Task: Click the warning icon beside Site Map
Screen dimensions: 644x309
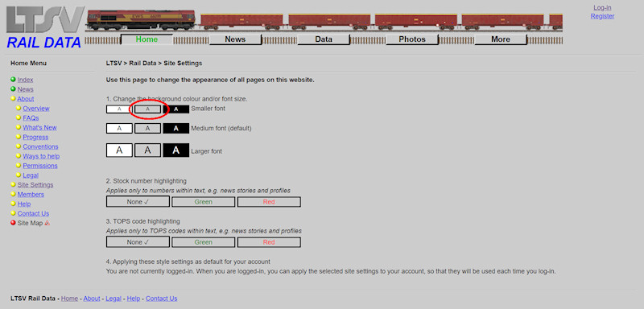Action: click(x=47, y=223)
